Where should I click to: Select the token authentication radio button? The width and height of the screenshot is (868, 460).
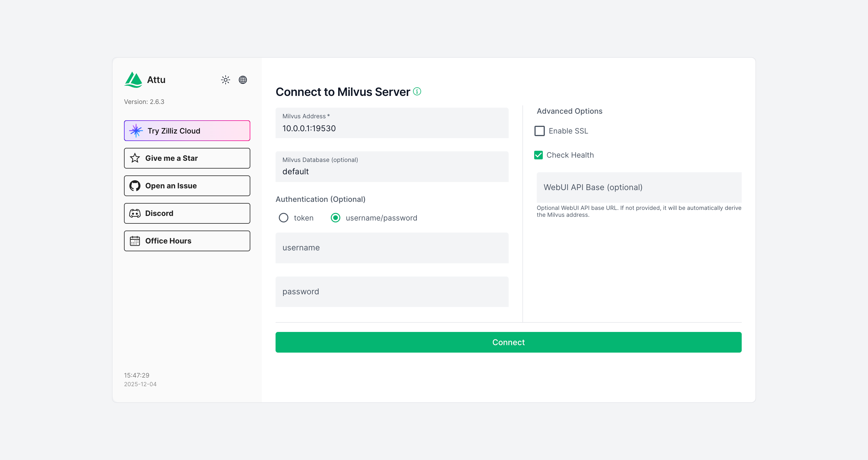point(283,218)
